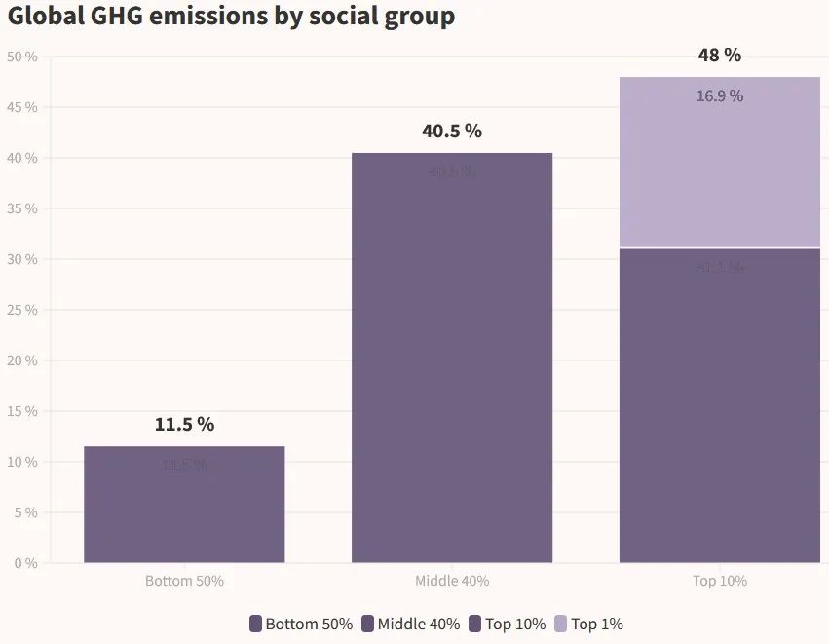Click the light purple Top 1% legend swatch
The width and height of the screenshot is (829, 644).
[562, 624]
